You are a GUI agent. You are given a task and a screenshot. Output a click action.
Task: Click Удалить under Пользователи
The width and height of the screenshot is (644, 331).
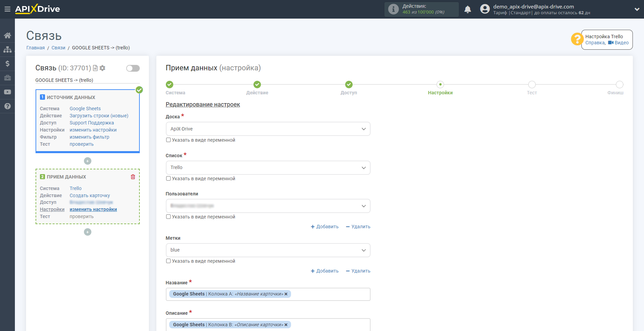coord(358,227)
